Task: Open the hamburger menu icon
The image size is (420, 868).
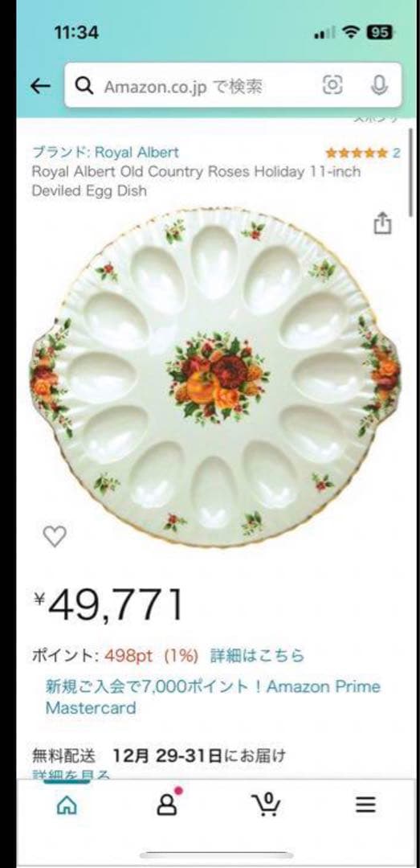Action: coord(365,805)
